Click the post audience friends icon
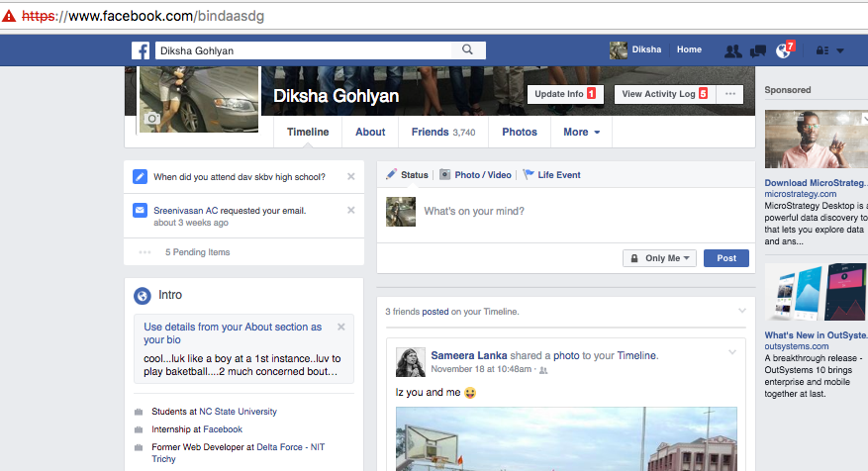The height and width of the screenshot is (471, 868). (x=543, y=370)
